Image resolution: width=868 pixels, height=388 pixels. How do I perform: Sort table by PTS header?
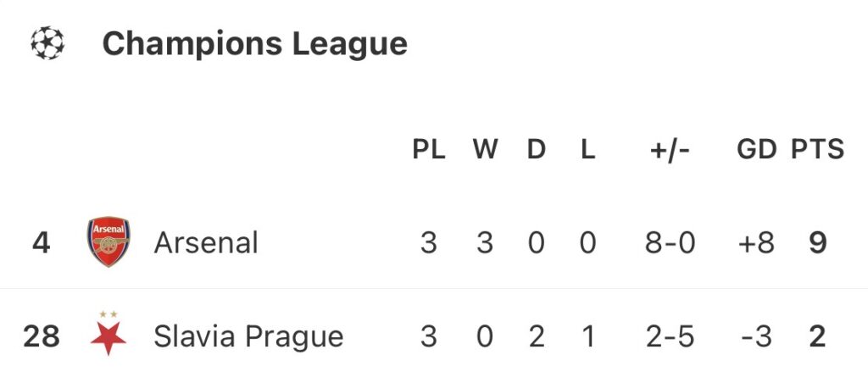click(x=817, y=150)
